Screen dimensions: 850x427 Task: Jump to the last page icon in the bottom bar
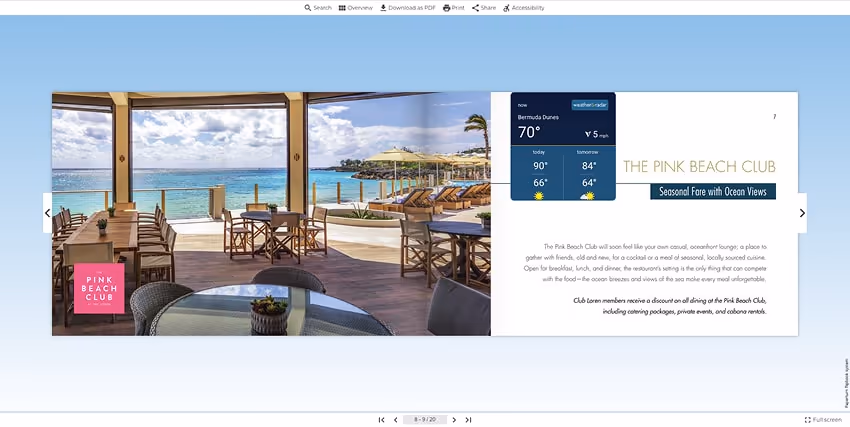(468, 419)
